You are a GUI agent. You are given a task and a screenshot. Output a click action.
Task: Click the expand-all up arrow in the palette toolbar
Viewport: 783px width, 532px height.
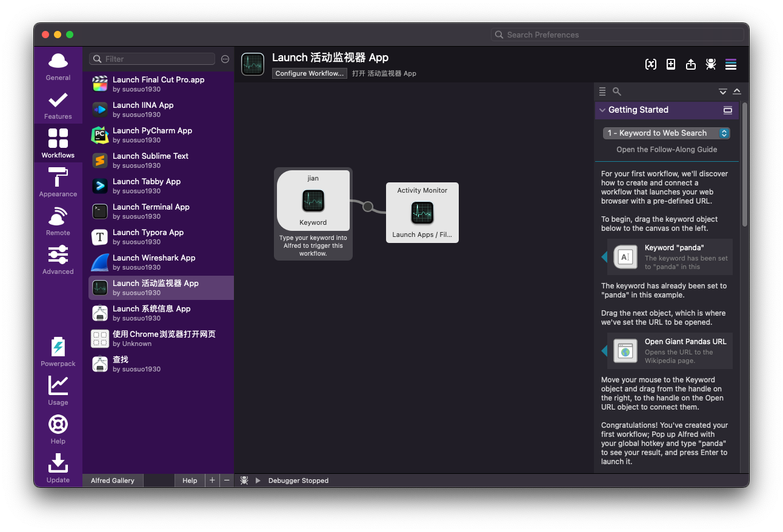point(737,91)
